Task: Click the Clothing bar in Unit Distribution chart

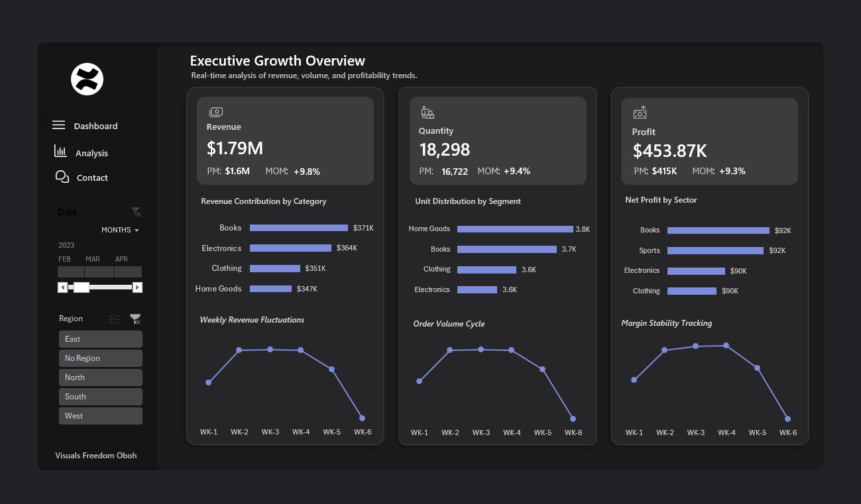Action: tap(487, 270)
